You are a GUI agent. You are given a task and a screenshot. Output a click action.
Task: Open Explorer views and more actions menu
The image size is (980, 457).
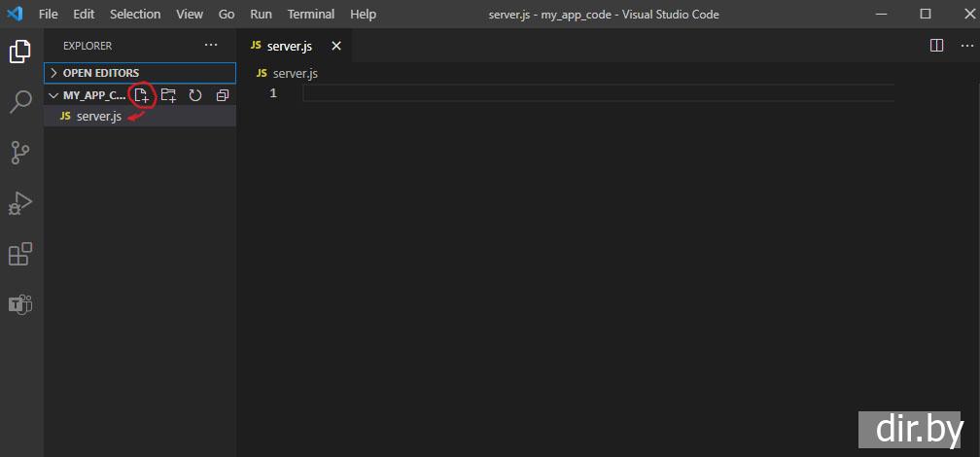[x=211, y=46]
